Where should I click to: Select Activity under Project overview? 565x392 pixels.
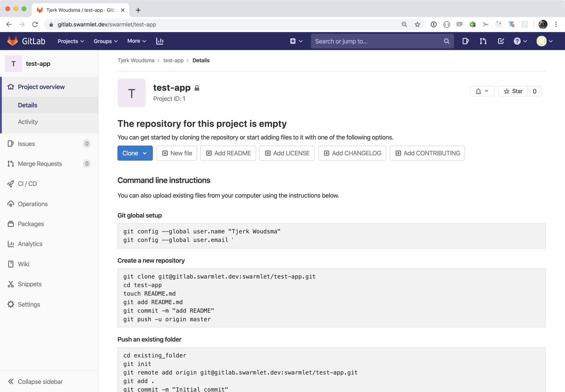click(28, 122)
